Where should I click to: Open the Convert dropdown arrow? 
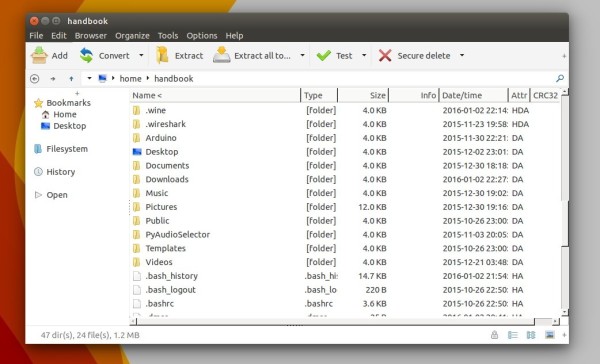tap(141, 55)
